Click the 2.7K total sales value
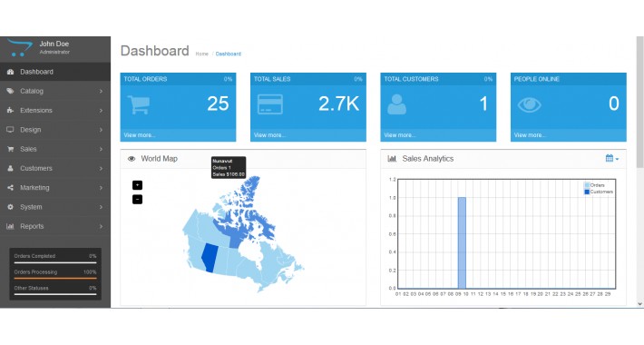This screenshot has width=644, height=345. point(339,103)
